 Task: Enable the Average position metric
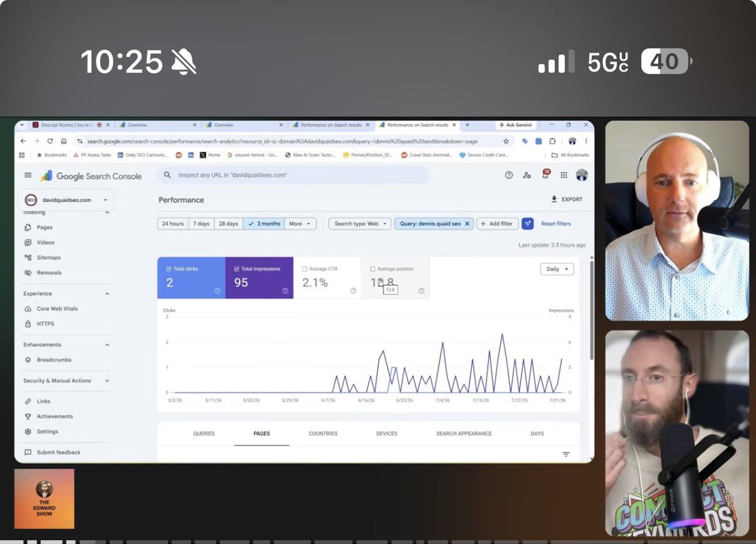click(x=395, y=278)
